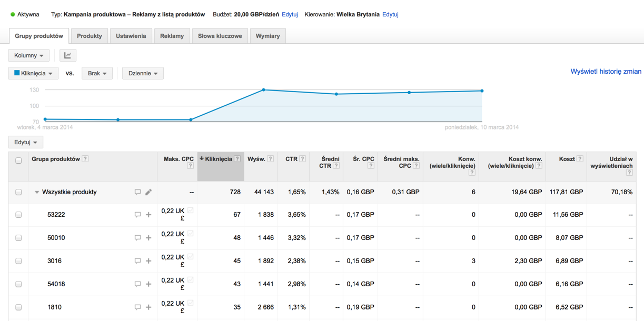Screen dimensions: 644x321
Task: Click the chart view icon next to Kolumny
Action: 67,55
